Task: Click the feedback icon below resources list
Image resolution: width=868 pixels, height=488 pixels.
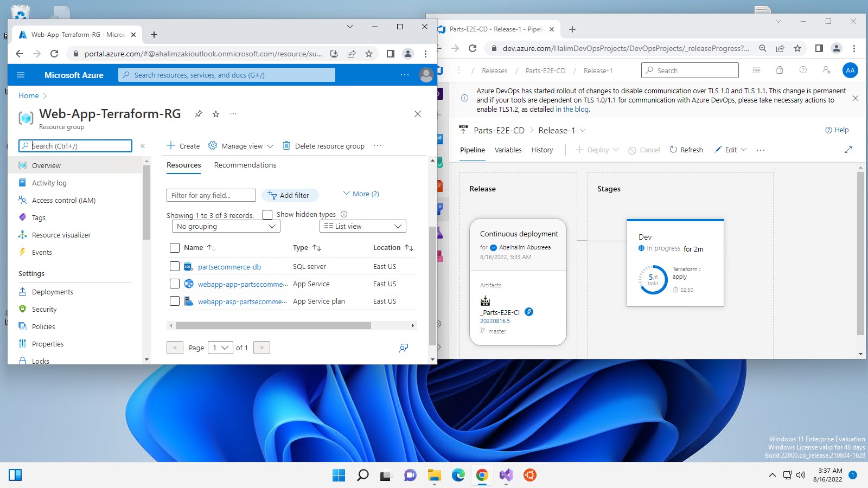Action: pos(404,348)
